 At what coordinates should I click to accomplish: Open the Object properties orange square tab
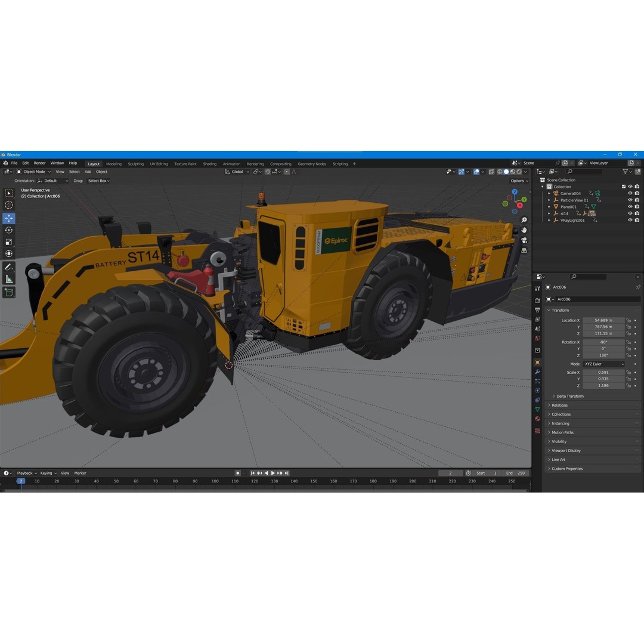[537, 363]
